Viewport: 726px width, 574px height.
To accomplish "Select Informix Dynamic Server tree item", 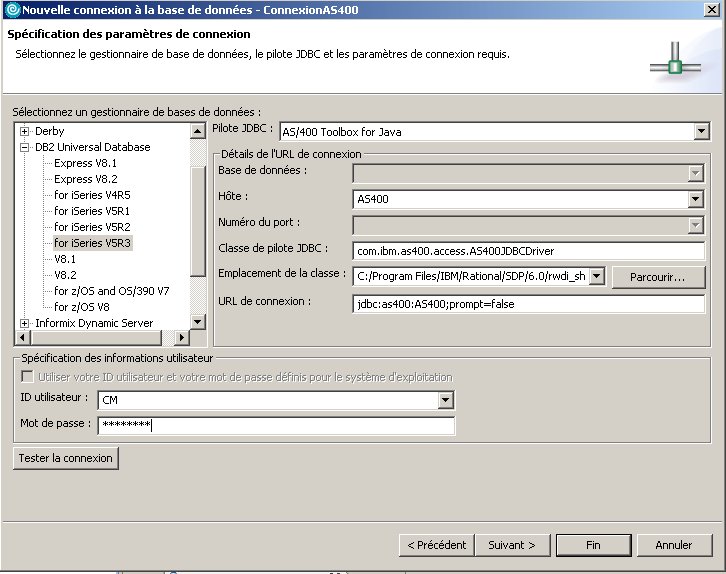I will [94, 323].
